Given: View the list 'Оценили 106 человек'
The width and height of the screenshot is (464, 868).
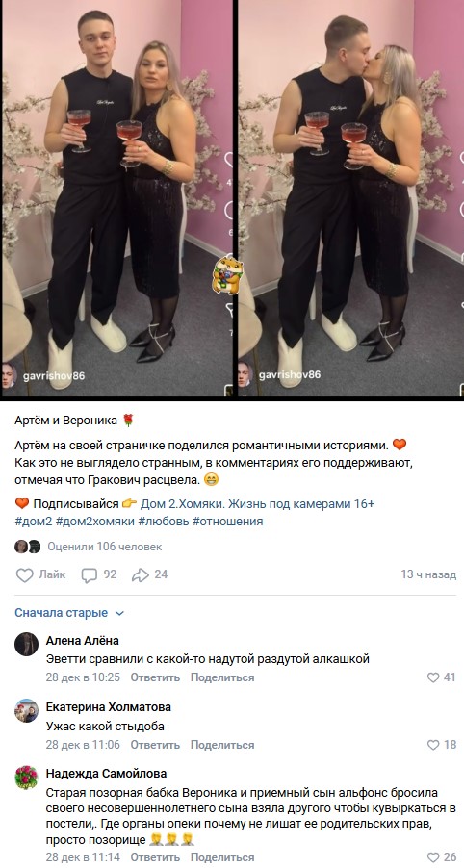Looking at the screenshot, I should (105, 547).
